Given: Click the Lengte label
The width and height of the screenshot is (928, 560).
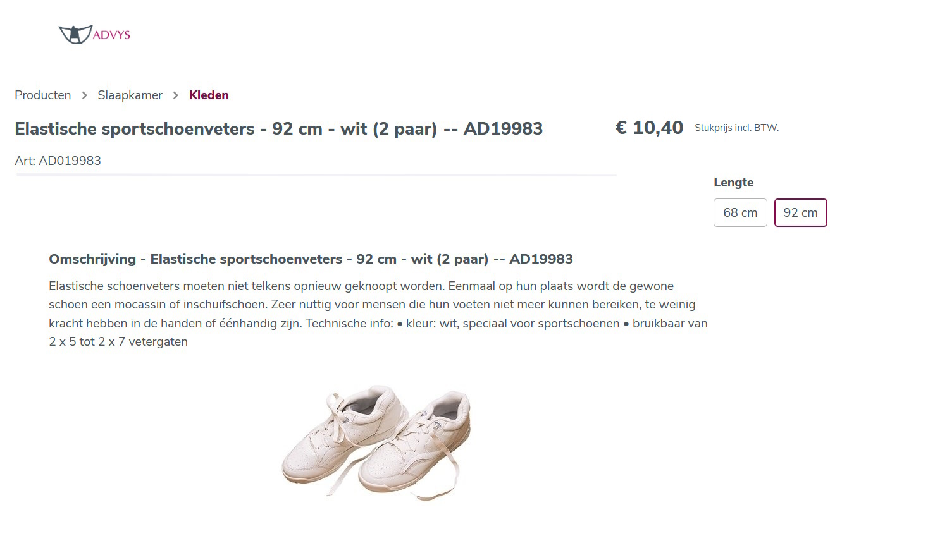Looking at the screenshot, I should (x=733, y=183).
